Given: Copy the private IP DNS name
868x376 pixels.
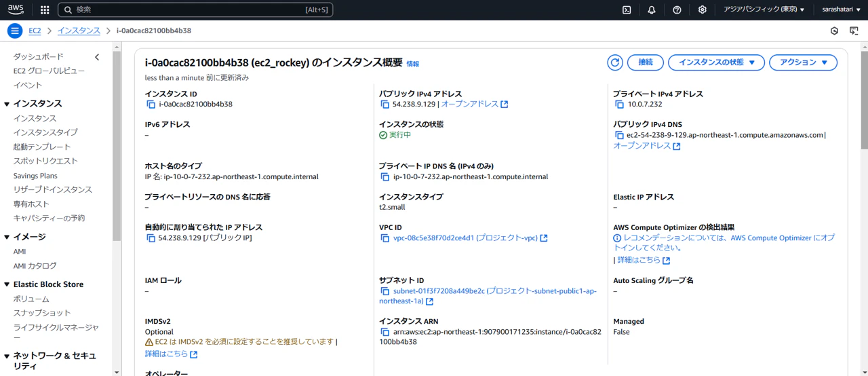Looking at the screenshot, I should (385, 177).
